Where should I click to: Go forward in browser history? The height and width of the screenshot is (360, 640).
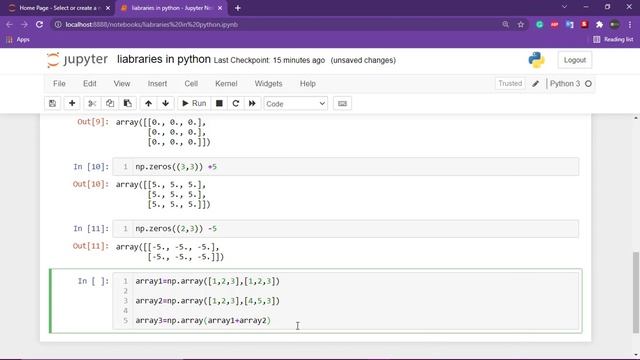point(24,24)
